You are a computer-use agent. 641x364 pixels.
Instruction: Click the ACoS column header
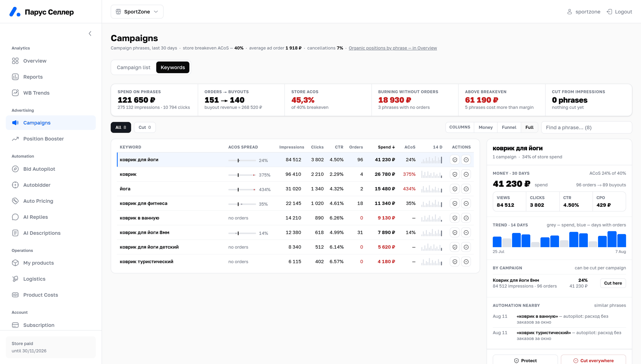coord(410,147)
